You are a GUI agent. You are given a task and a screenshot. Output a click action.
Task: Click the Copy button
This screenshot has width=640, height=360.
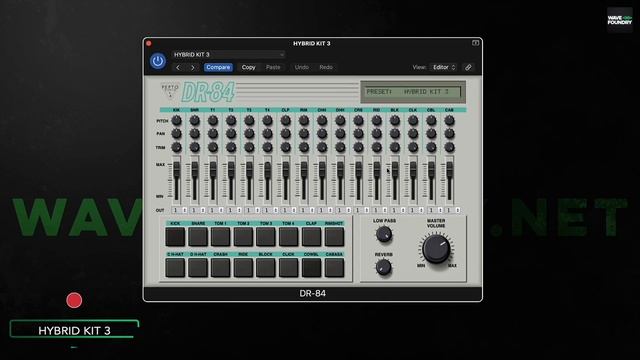(248, 67)
